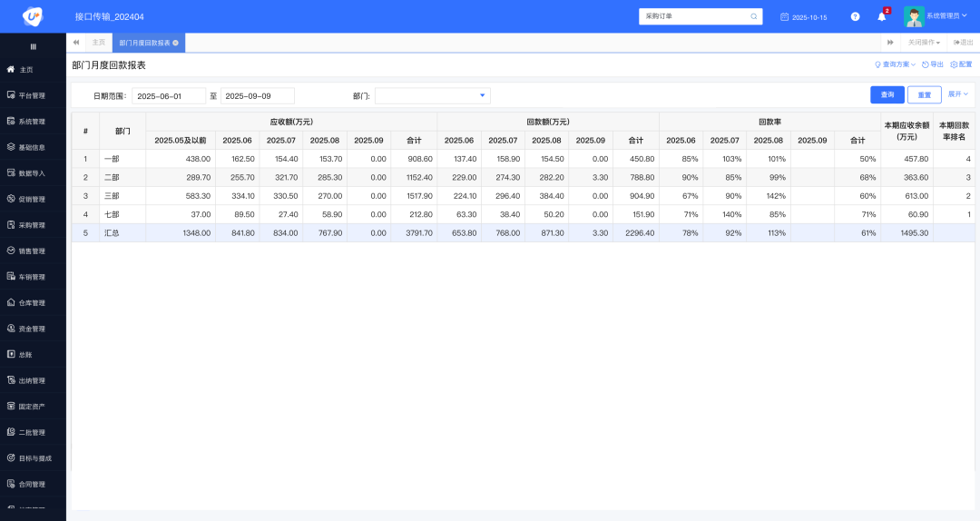Collapse the sidebar using the hamburger icon

pyautogui.click(x=34, y=46)
